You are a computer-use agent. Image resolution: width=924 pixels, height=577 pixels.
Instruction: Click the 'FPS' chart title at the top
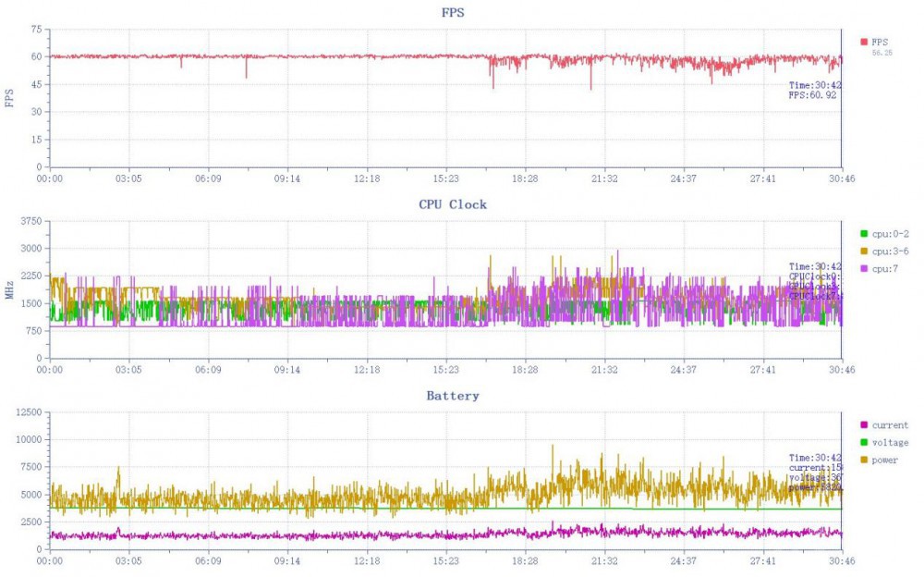coord(453,12)
